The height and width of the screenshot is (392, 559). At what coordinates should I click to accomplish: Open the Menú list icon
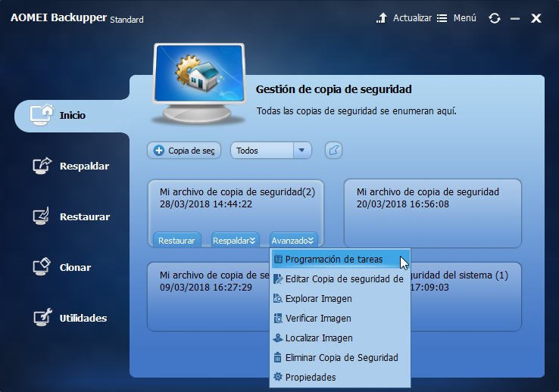click(442, 18)
